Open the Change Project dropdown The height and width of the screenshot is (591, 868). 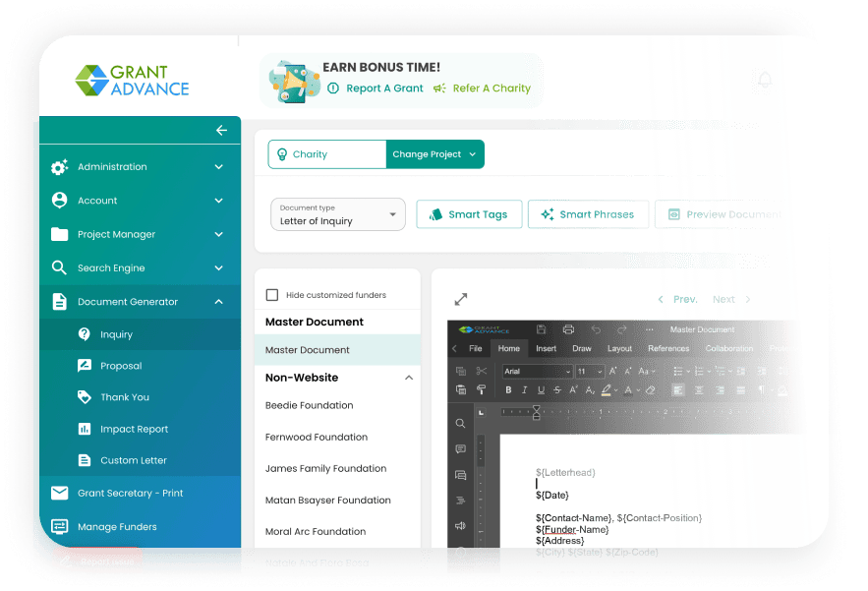click(434, 154)
